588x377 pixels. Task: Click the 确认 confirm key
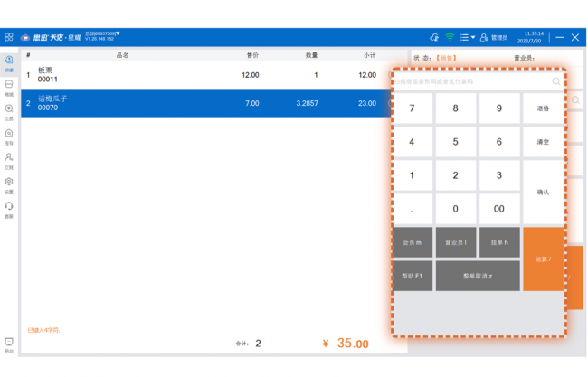543,192
